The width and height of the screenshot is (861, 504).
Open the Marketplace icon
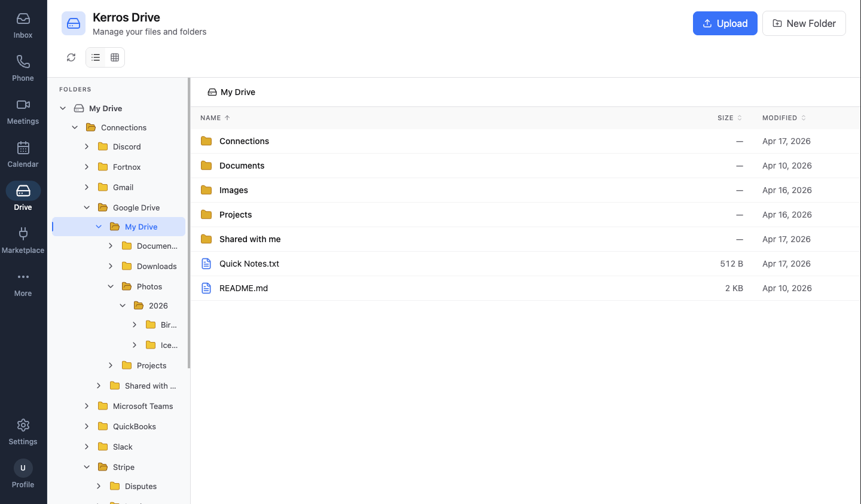pyautogui.click(x=23, y=238)
